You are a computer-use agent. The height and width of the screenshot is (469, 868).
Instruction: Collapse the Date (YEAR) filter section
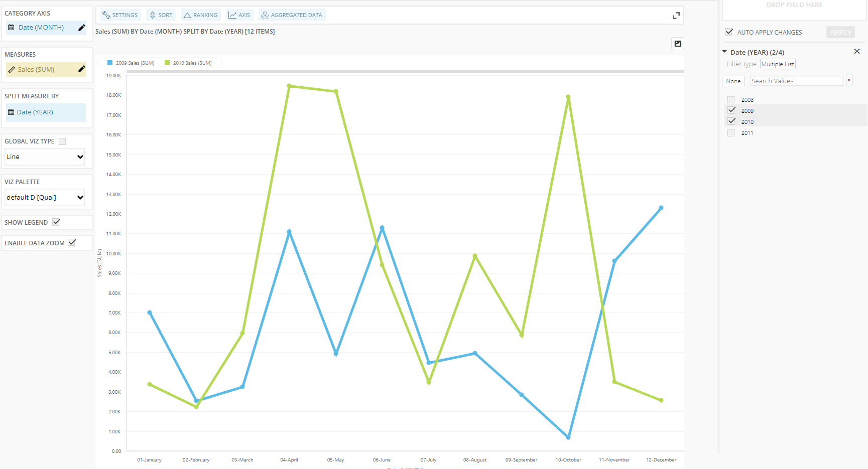(x=724, y=51)
